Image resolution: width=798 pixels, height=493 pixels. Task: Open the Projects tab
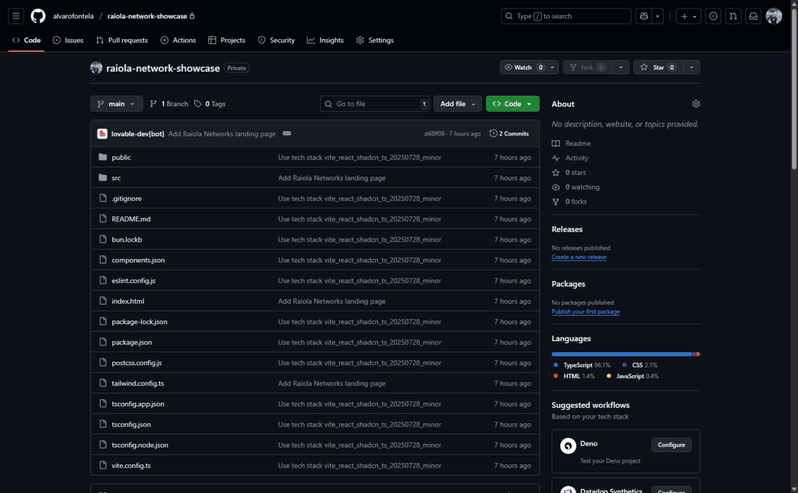pyautogui.click(x=226, y=40)
